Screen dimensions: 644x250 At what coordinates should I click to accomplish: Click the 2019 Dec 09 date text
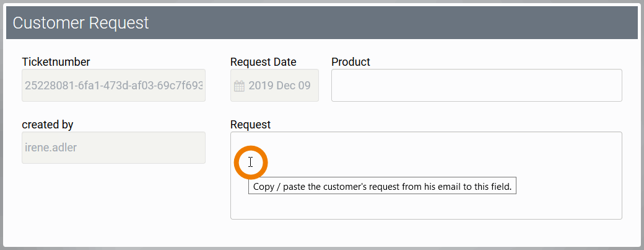tap(280, 86)
